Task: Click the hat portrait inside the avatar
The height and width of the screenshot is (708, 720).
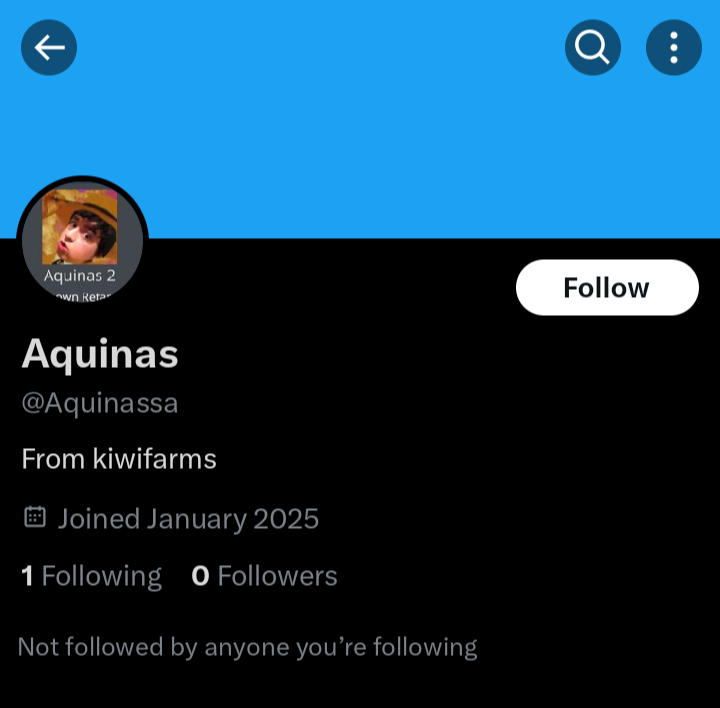Action: (x=79, y=227)
